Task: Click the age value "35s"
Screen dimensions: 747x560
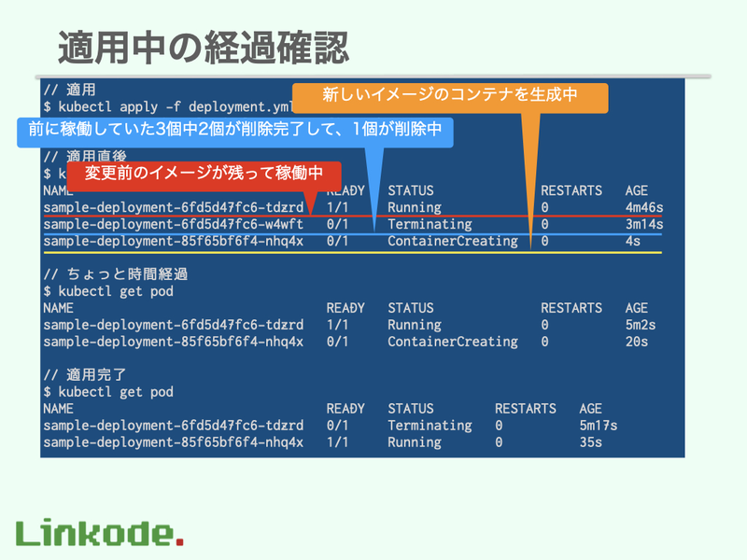Action: coord(591,442)
